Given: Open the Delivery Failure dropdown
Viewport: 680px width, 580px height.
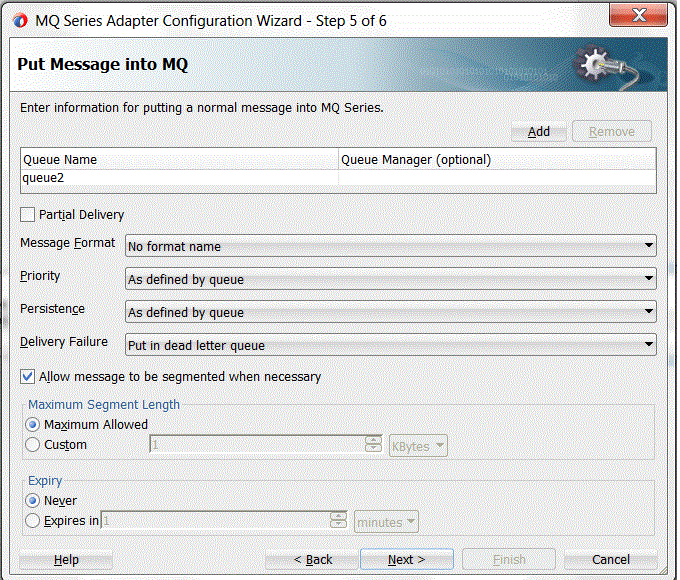Looking at the screenshot, I should pos(390,345).
